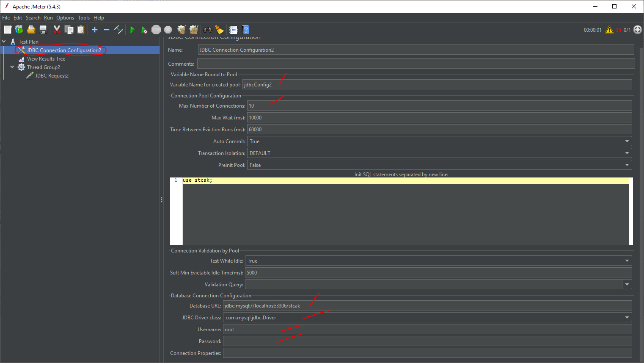
Task: Click the split pane divider handle dots
Action: coord(162,200)
